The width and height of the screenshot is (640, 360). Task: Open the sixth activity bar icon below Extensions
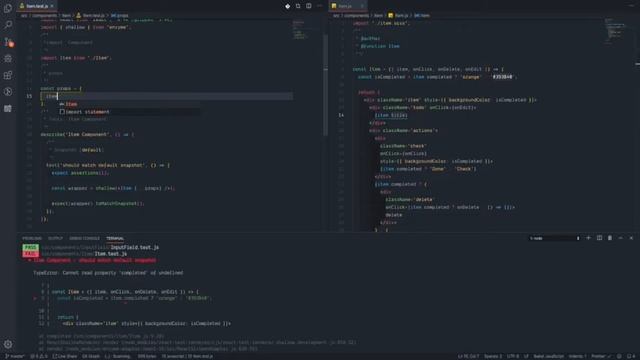(x=8, y=92)
